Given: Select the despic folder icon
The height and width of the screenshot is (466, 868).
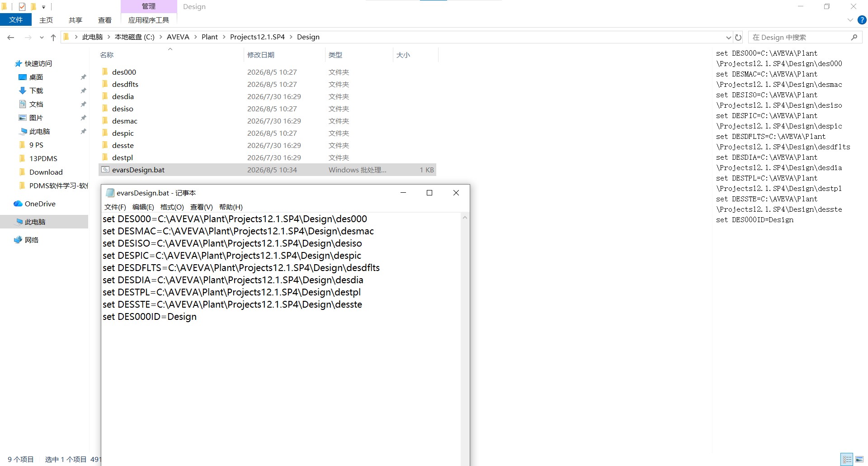Looking at the screenshot, I should 105,133.
